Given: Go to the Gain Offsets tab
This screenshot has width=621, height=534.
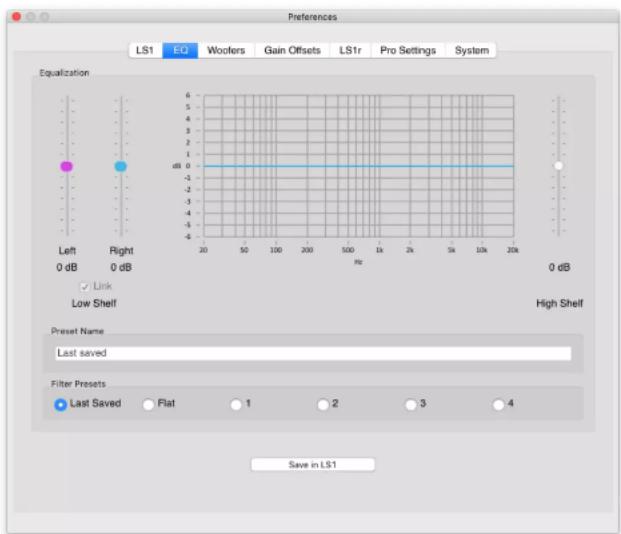Looking at the screenshot, I should (292, 50).
